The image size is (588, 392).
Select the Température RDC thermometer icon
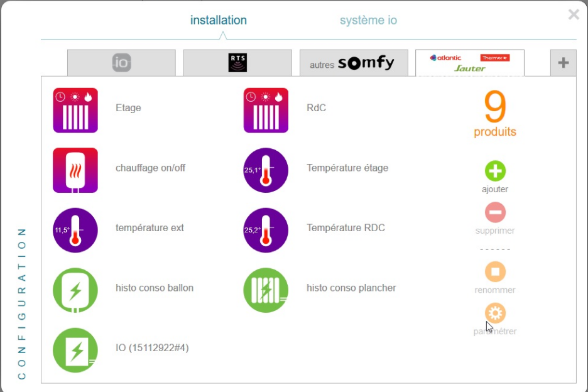266,230
